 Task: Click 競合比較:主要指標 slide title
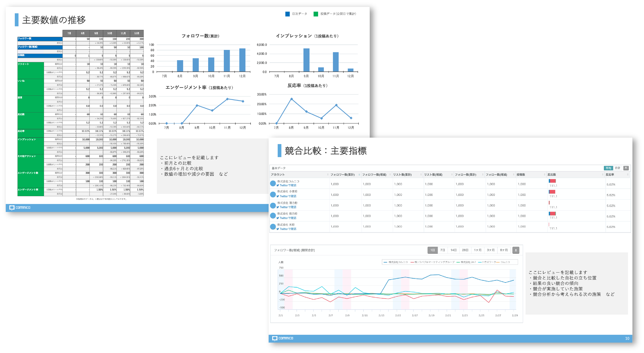(x=325, y=151)
